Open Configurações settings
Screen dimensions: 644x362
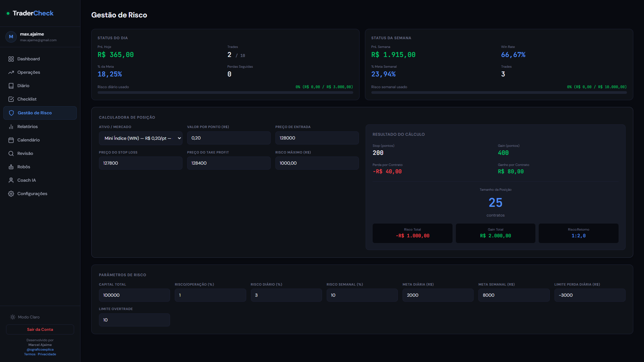32,193
